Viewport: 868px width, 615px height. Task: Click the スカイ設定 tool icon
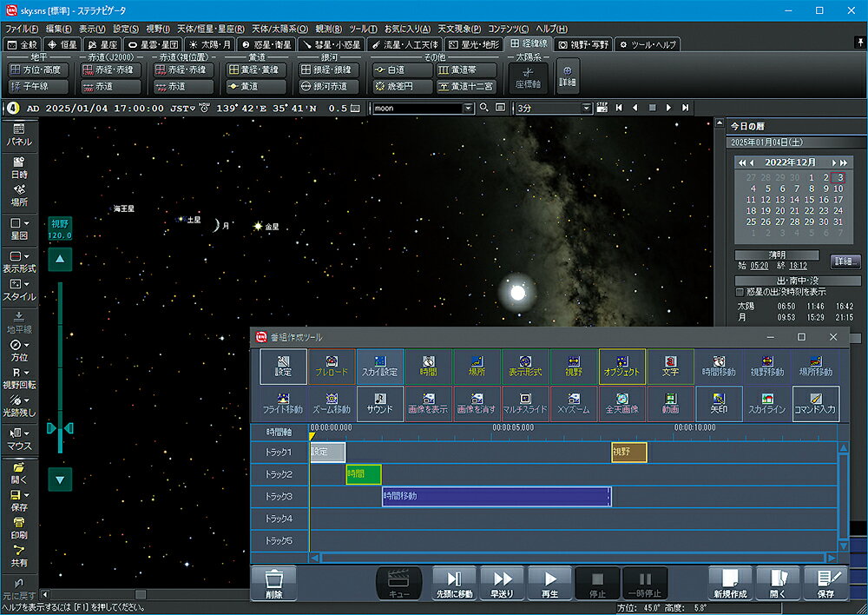(x=380, y=367)
